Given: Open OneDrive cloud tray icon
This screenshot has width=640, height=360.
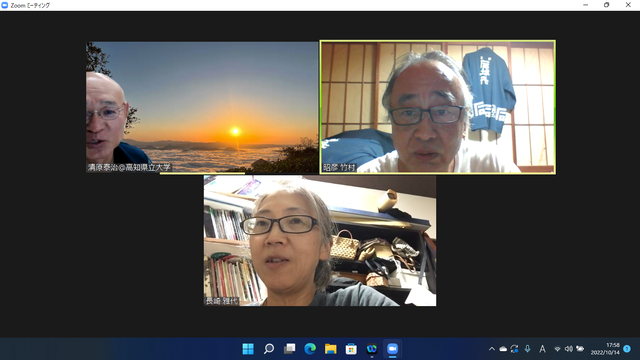Looking at the screenshot, I should click(503, 349).
